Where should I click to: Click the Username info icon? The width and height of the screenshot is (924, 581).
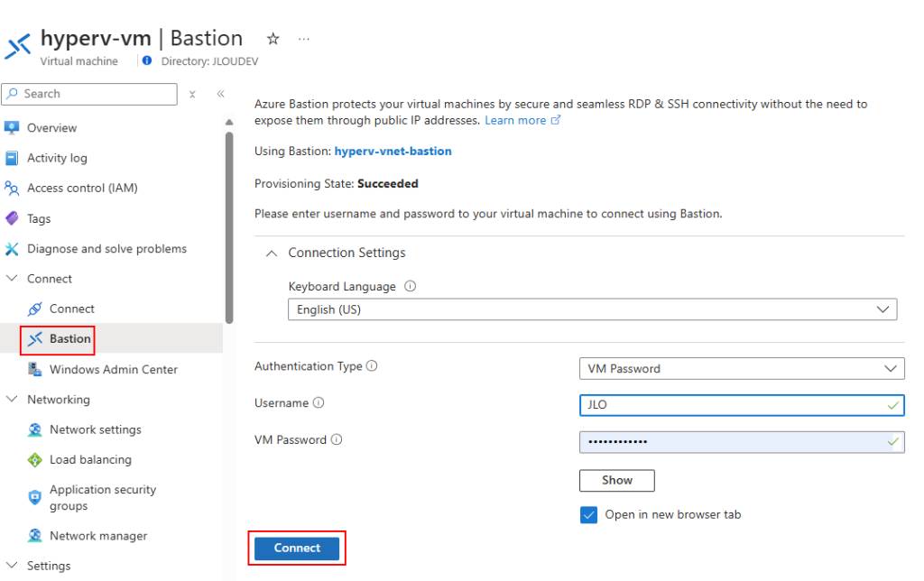coord(319,403)
